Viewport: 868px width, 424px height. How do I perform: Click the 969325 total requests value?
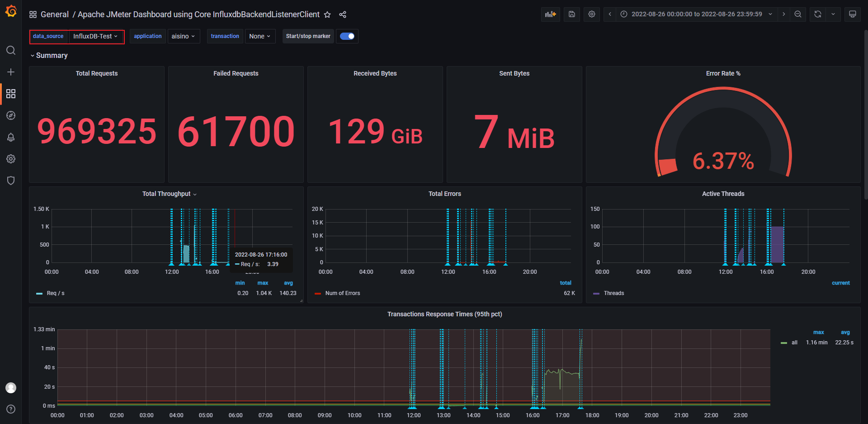click(97, 132)
